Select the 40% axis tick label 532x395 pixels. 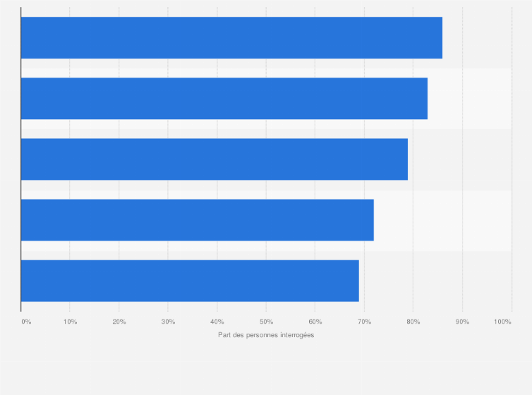tap(217, 322)
